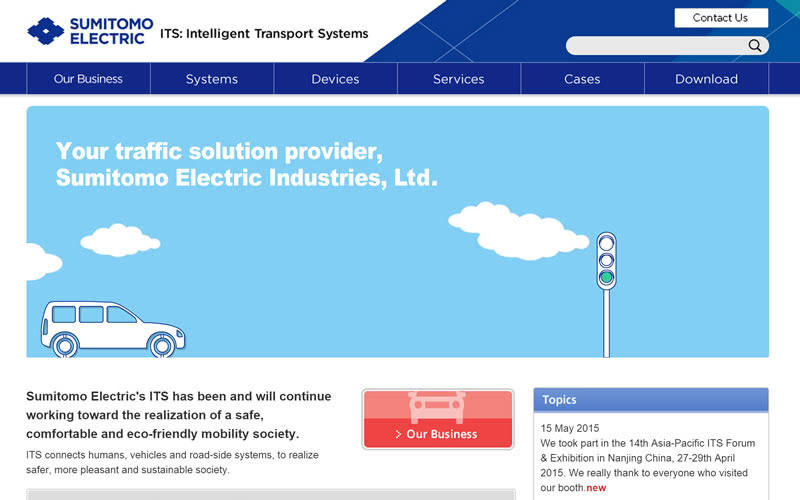This screenshot has height=500, width=800.
Task: Open the Asia-Pacific ITS Forum news item
Action: [x=647, y=465]
